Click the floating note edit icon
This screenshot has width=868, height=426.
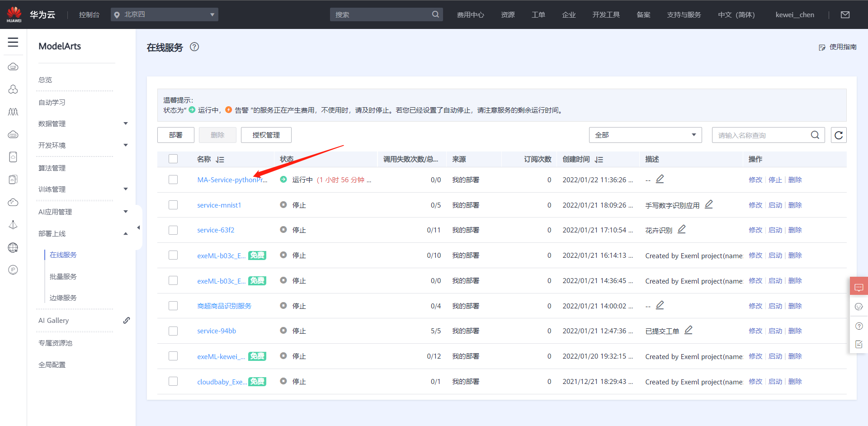pyautogui.click(x=859, y=345)
